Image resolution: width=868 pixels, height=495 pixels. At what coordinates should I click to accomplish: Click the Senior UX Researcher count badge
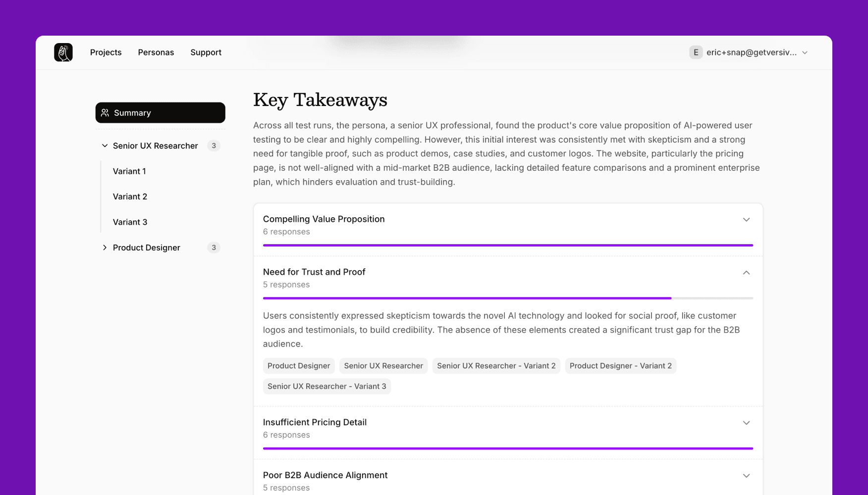tap(214, 146)
